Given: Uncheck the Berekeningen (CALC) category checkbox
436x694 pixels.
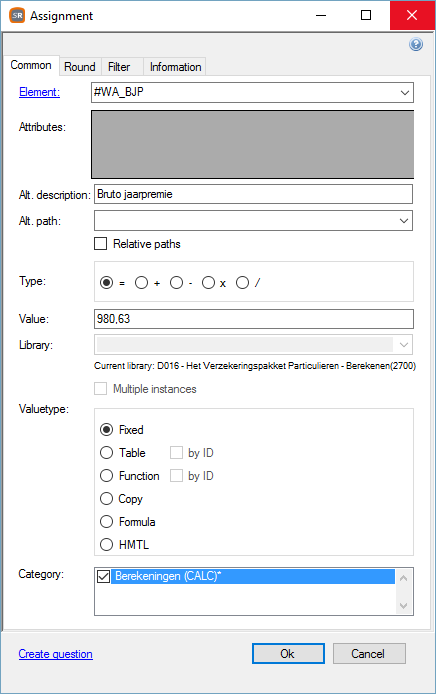Looking at the screenshot, I should coord(103,576).
